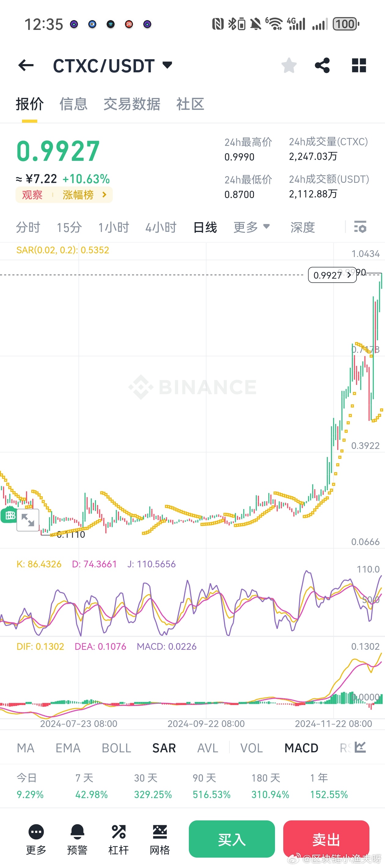
Task: Tap 24h成交量 value 2,247.03万
Action: [313, 156]
